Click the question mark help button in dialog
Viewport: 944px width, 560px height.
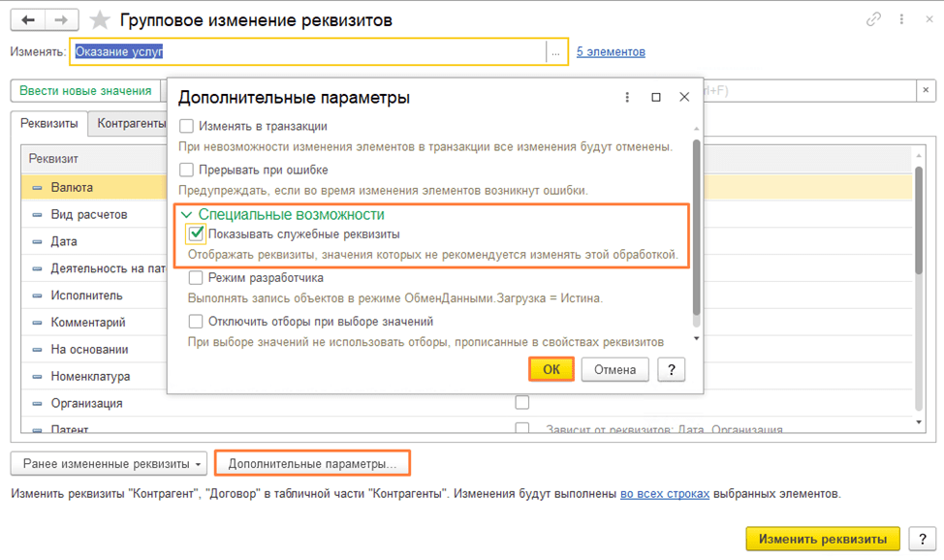tap(671, 369)
